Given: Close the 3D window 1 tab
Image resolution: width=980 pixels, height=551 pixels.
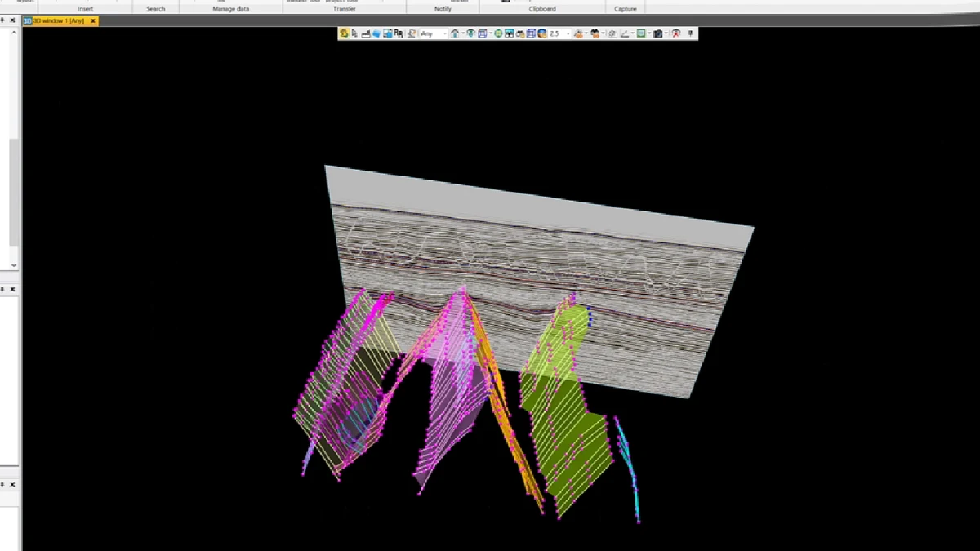Looking at the screenshot, I should tap(93, 20).
